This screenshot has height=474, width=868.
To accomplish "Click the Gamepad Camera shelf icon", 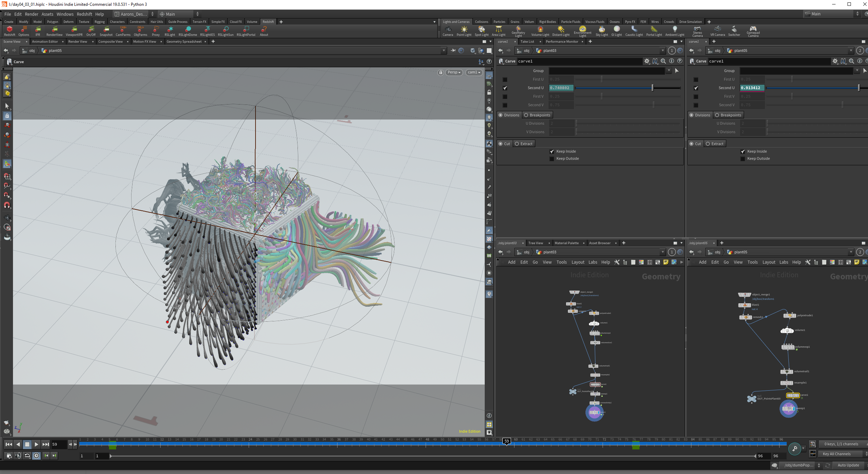I will click(x=753, y=31).
